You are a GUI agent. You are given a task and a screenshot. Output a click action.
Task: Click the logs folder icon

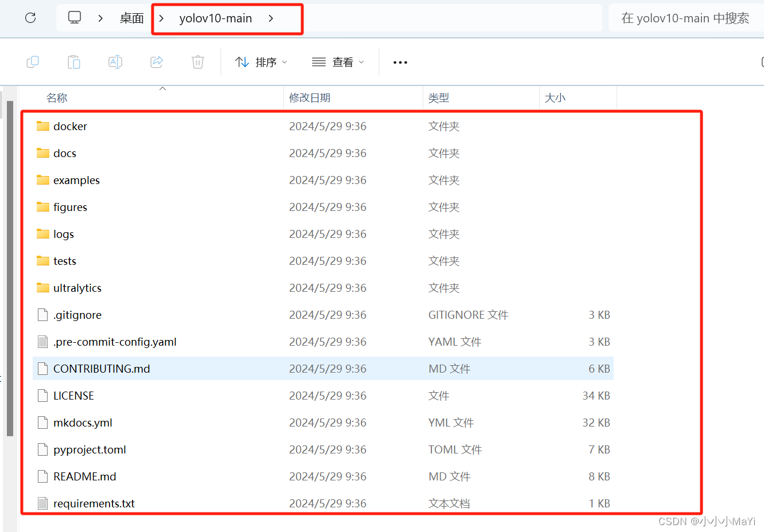pyautogui.click(x=43, y=234)
